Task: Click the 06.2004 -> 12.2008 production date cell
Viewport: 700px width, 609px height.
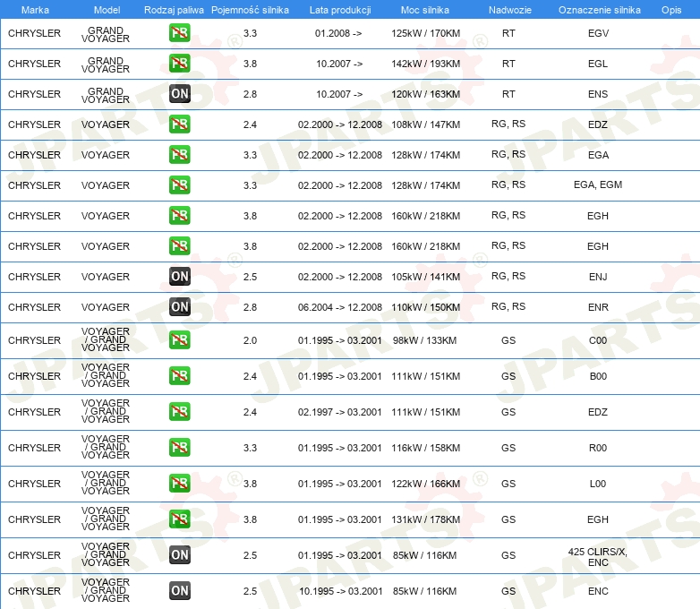Action: [x=340, y=307]
